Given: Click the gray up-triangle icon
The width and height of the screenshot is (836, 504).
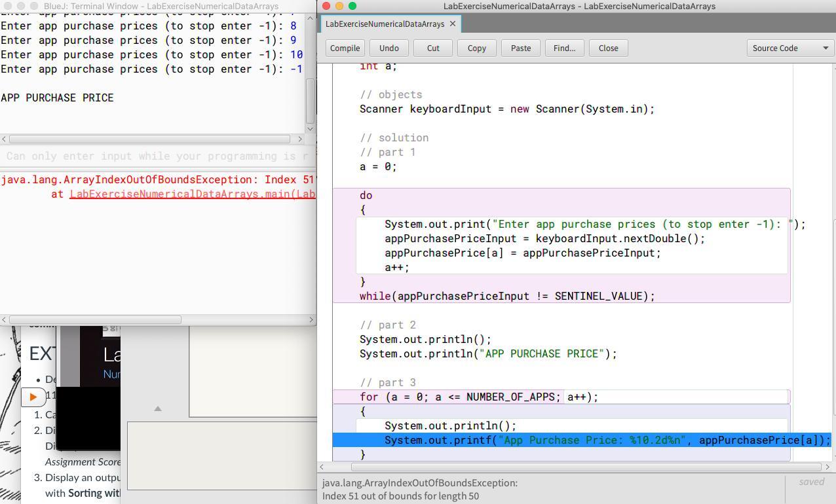Looking at the screenshot, I should [157, 408].
